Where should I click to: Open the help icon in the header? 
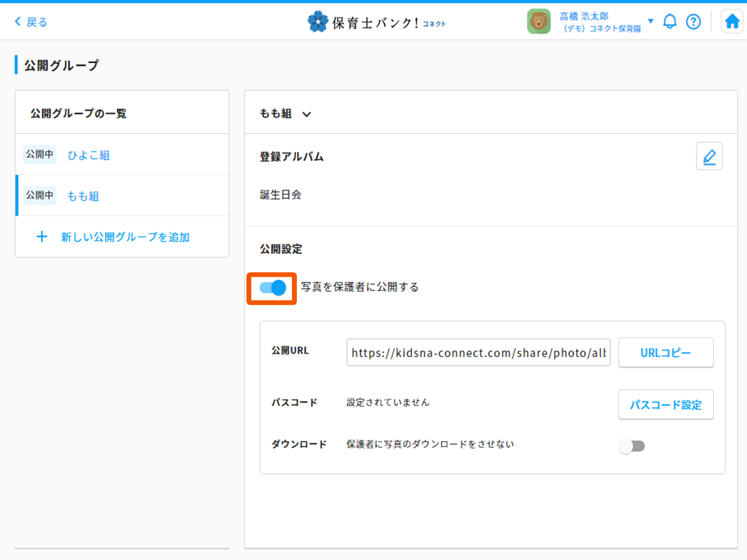694,21
